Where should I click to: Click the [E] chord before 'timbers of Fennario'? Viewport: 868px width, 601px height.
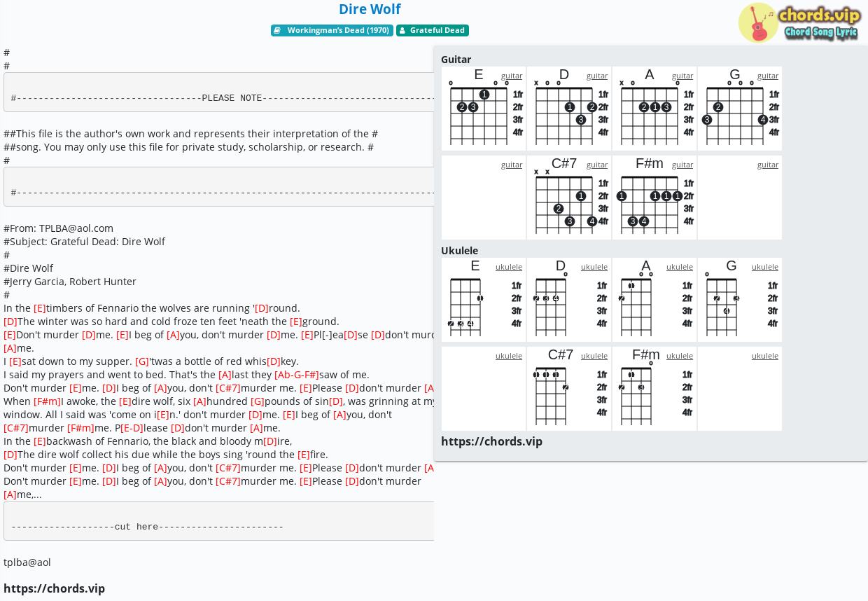40,308
